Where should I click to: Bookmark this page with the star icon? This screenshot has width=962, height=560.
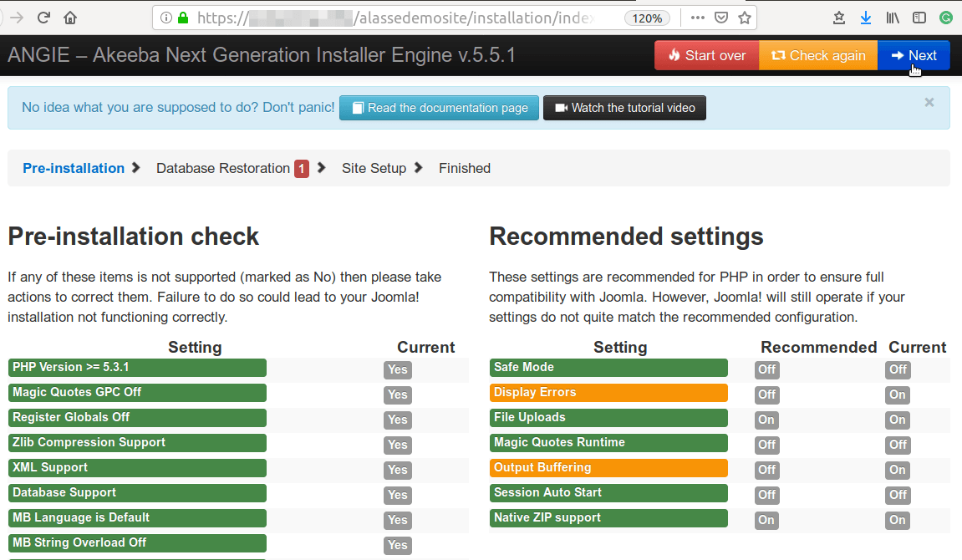(745, 18)
